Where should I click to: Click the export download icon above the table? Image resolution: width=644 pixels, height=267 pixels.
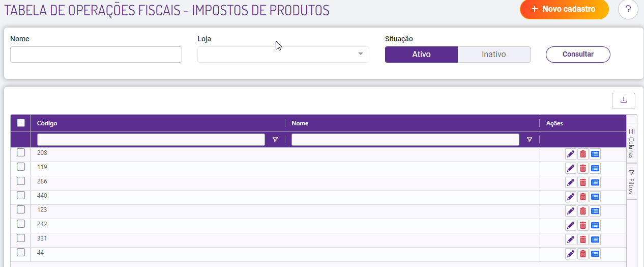point(623,101)
